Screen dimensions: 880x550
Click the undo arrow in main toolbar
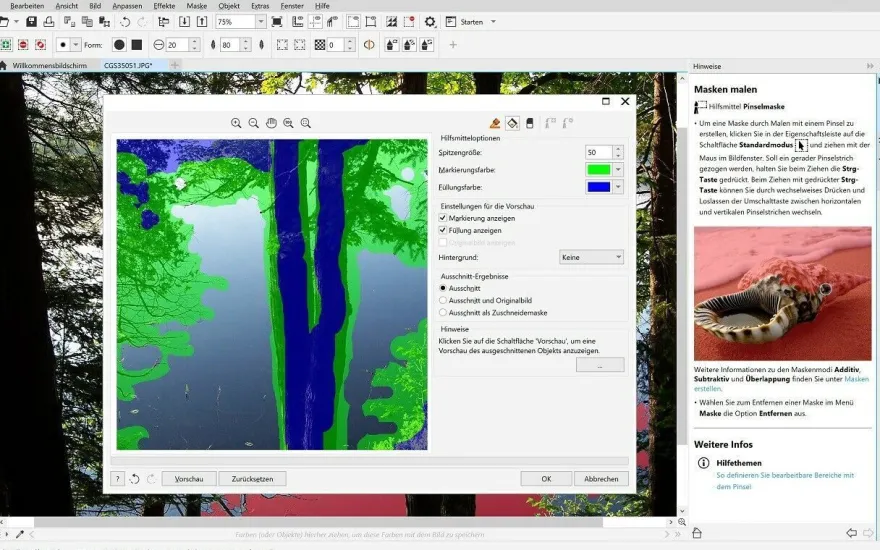(125, 22)
